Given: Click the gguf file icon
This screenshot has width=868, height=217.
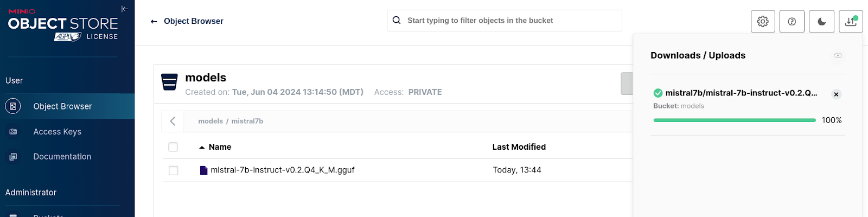Looking at the screenshot, I should click(x=203, y=170).
